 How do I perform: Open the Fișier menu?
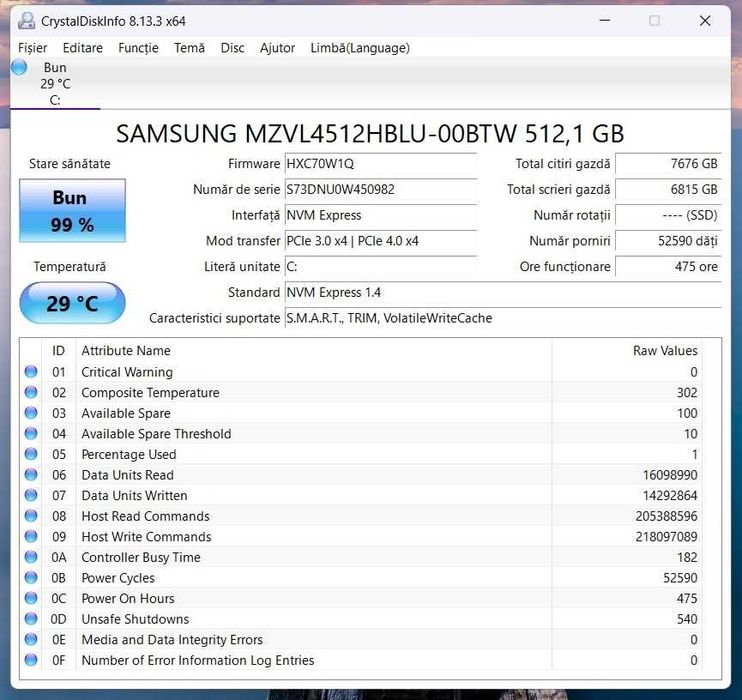tap(33, 48)
